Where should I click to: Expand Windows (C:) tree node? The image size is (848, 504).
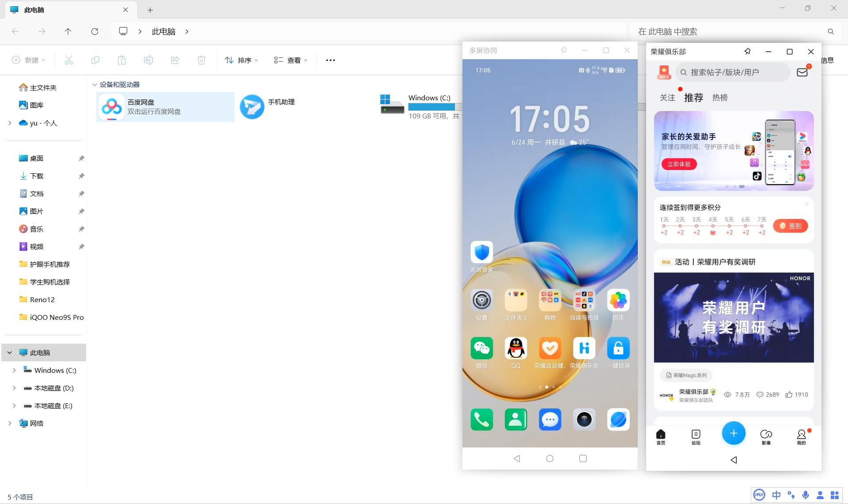coord(14,370)
